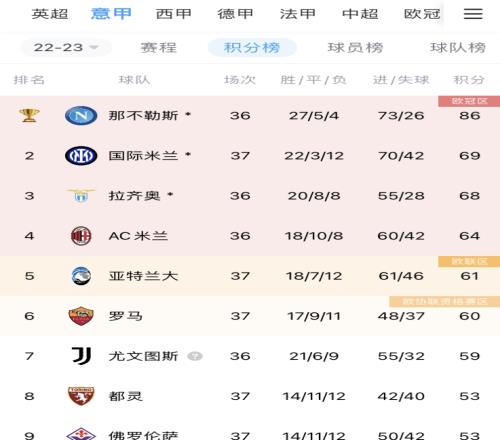The image size is (500, 440).
Task: Switch to the 法甲 league tab
Action: pyautogui.click(x=298, y=14)
